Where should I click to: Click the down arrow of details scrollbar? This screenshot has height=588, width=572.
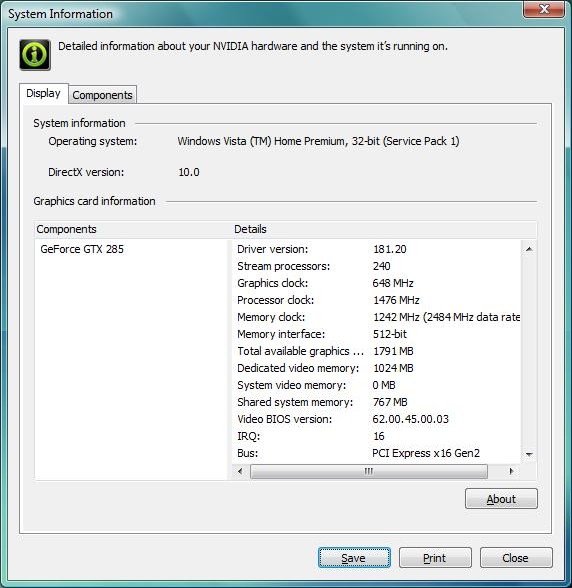click(529, 454)
